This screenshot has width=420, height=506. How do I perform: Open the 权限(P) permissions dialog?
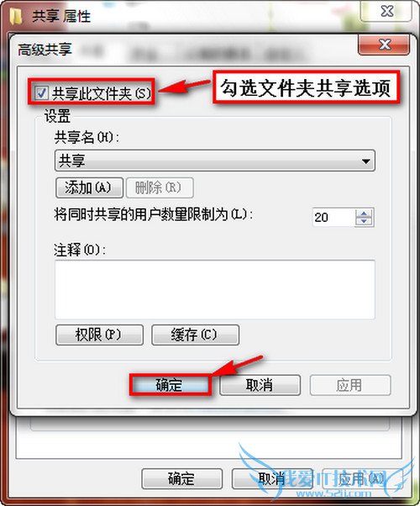click(99, 335)
